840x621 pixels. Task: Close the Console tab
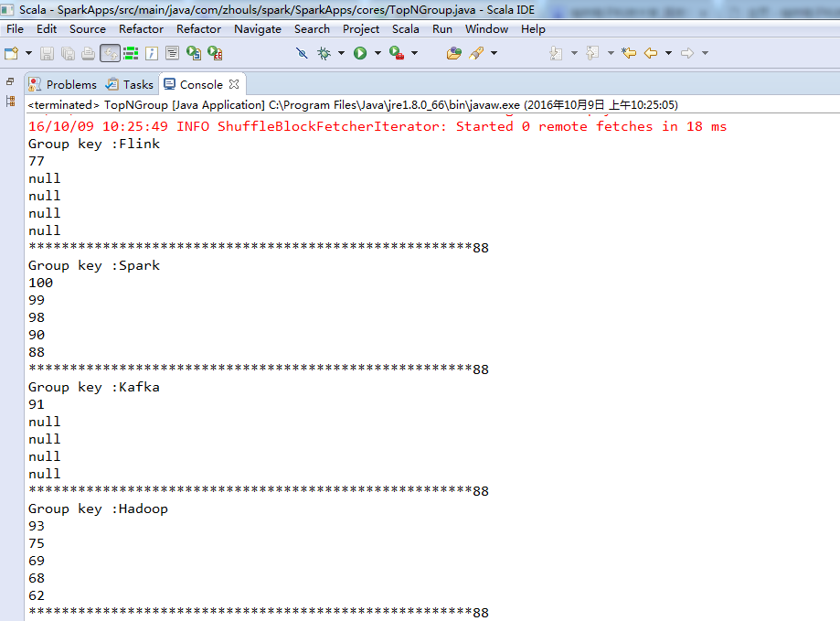tap(234, 84)
